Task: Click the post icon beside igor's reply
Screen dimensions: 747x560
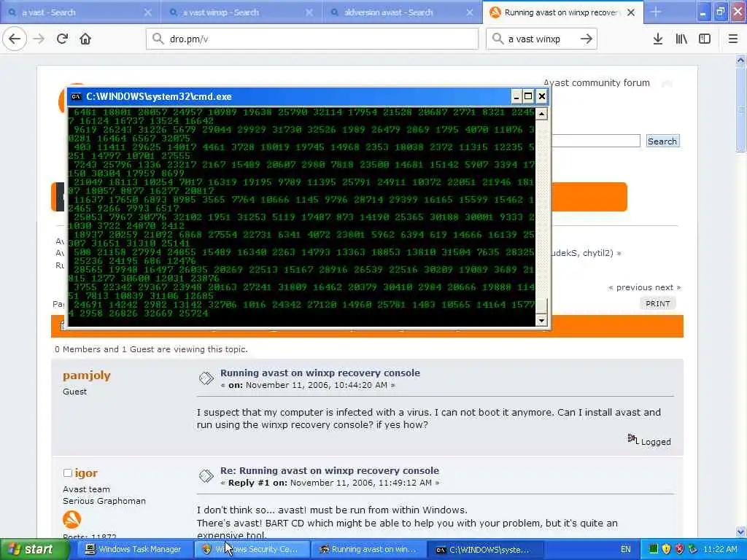Action: pyautogui.click(x=206, y=475)
